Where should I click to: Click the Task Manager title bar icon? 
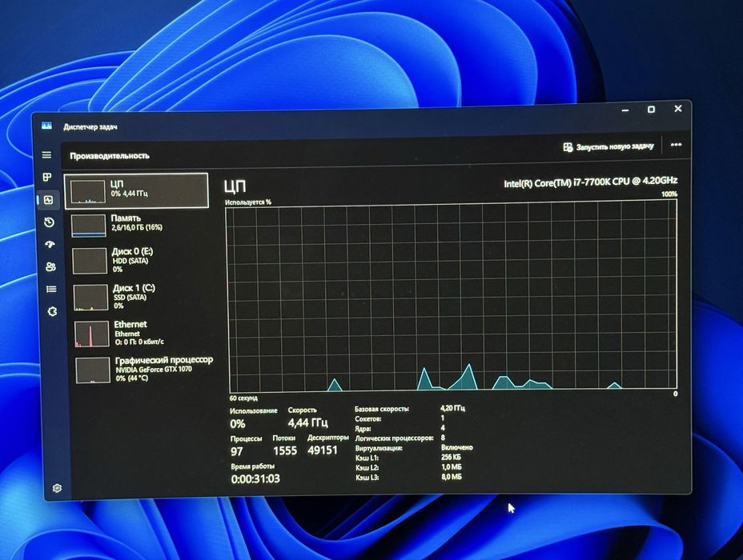[46, 125]
